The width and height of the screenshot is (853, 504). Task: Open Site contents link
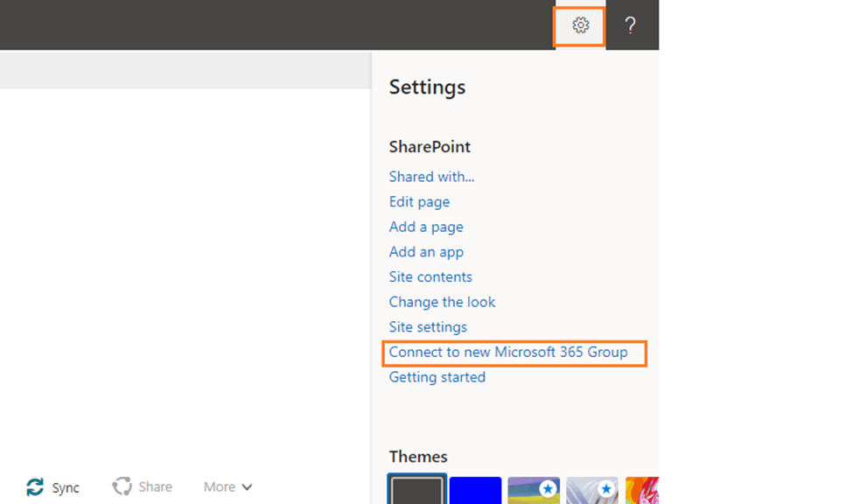[x=430, y=277]
